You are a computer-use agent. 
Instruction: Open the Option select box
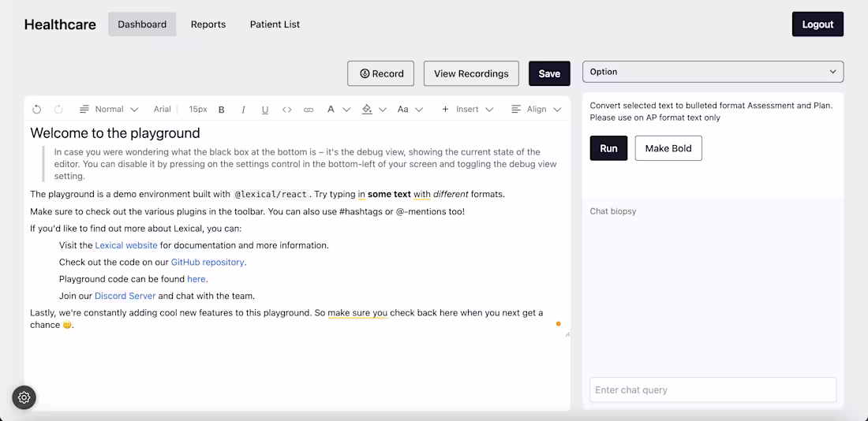pyautogui.click(x=713, y=72)
